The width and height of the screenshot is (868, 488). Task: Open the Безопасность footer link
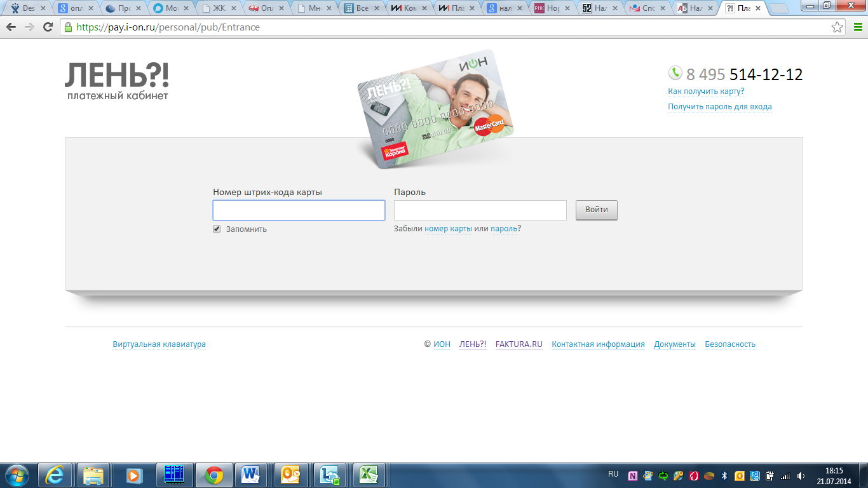(x=730, y=344)
